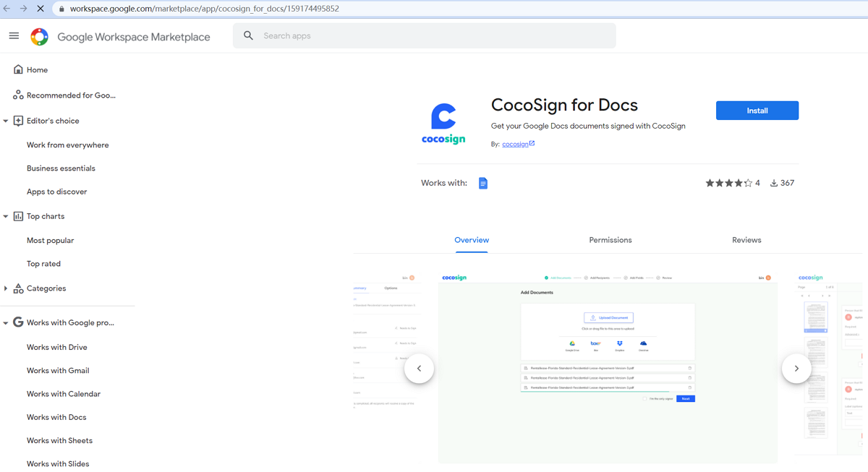Image resolution: width=868 pixels, height=472 pixels.
Task: Open the partially visible right screenshot
Action: pyautogui.click(x=829, y=365)
